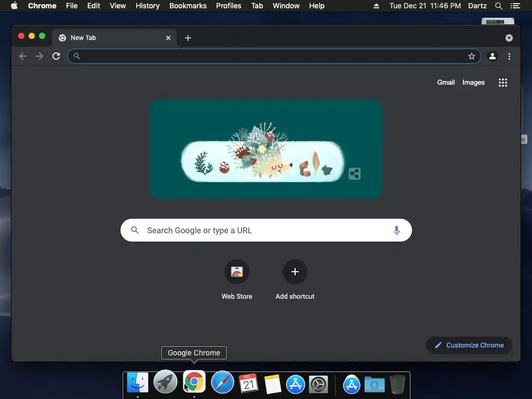Close the New Tab tab
Image resolution: width=532 pixels, height=399 pixels.
click(168, 38)
